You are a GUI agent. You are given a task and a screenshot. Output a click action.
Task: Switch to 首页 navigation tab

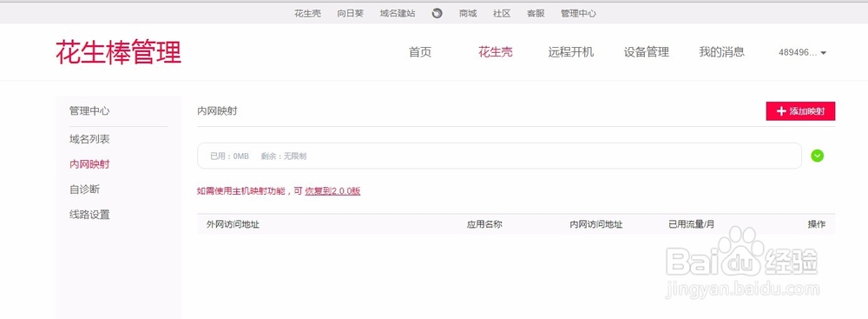pos(420,52)
